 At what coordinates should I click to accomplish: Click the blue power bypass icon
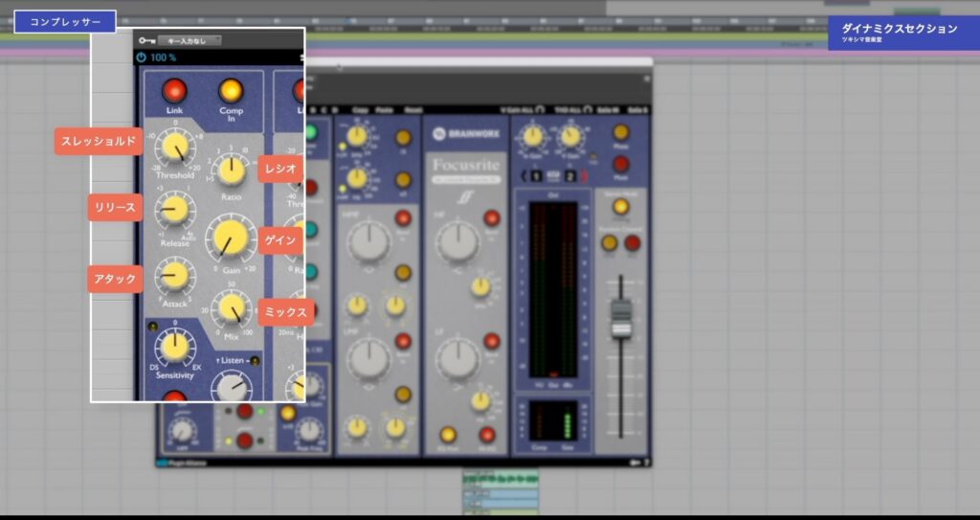[142, 57]
